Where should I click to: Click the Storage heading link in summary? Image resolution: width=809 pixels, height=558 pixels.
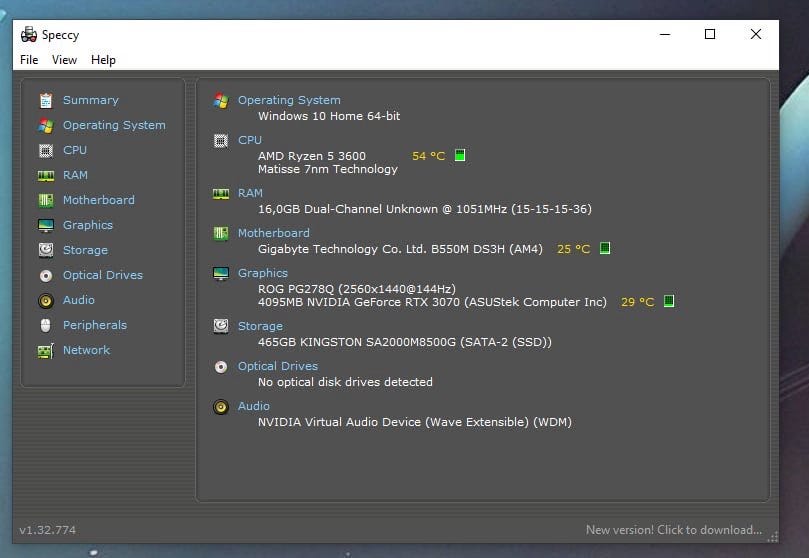[x=260, y=326]
